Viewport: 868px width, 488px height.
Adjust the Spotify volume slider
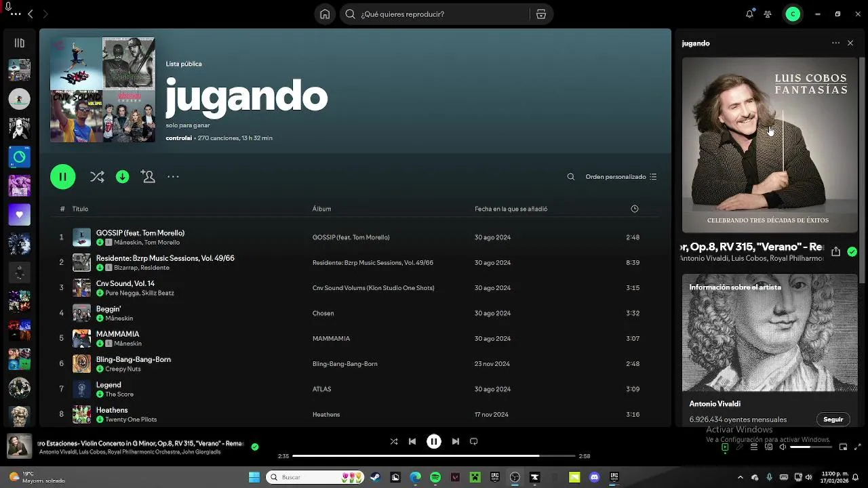pos(810,447)
